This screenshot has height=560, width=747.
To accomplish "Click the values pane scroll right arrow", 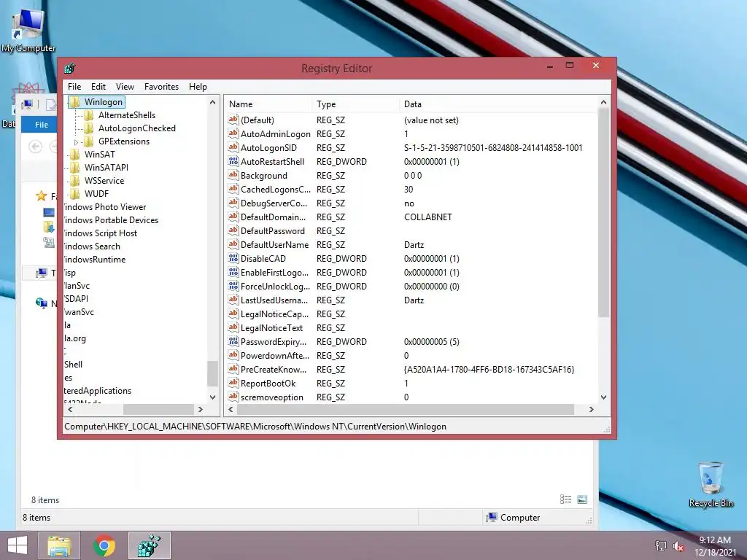I will 591,410.
